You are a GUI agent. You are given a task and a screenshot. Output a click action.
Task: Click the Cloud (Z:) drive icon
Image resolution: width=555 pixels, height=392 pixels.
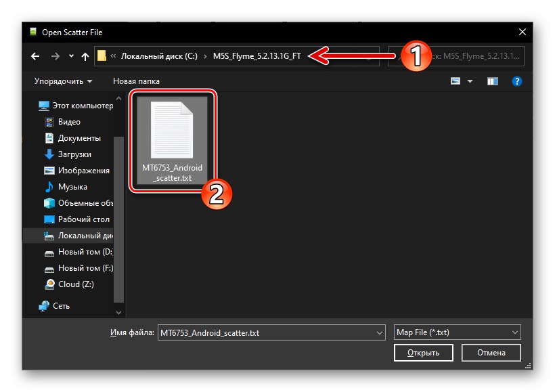(49, 284)
